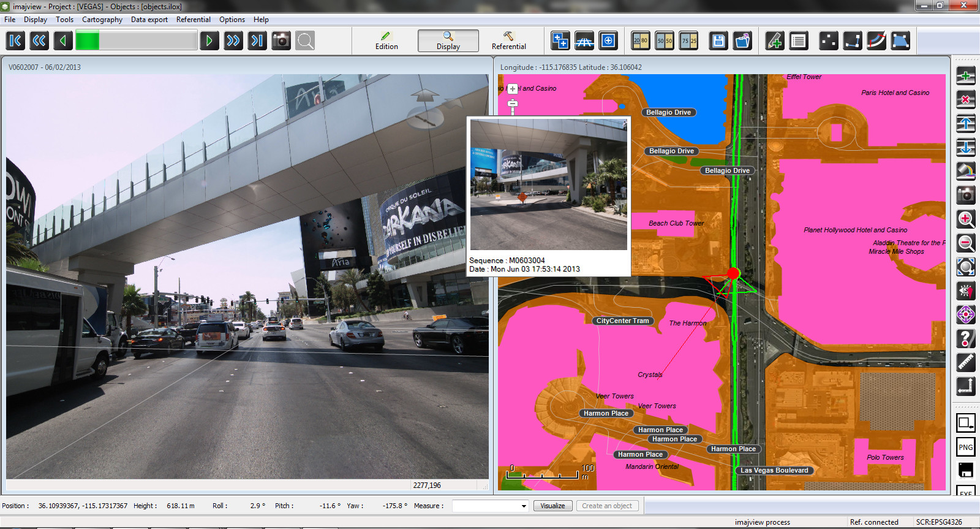Click the move layer up arrow icon
980x529 pixels.
(x=966, y=124)
